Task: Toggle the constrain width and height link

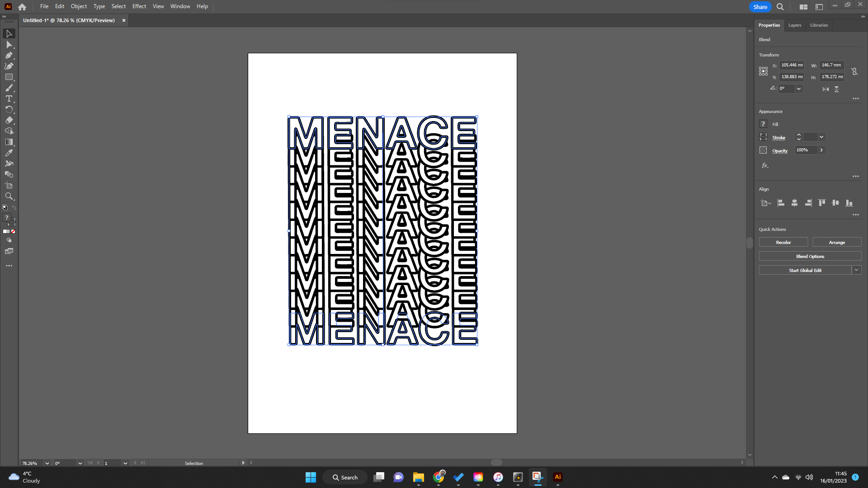Action: 854,71
